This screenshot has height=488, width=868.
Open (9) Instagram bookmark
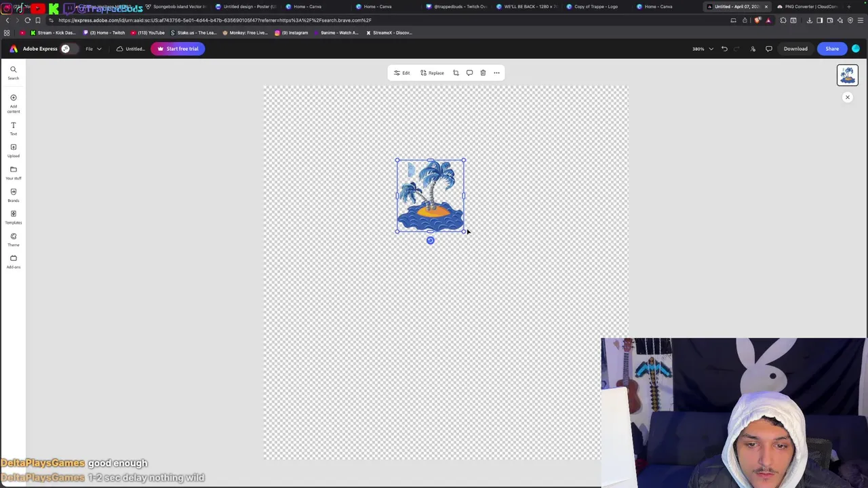coord(292,33)
